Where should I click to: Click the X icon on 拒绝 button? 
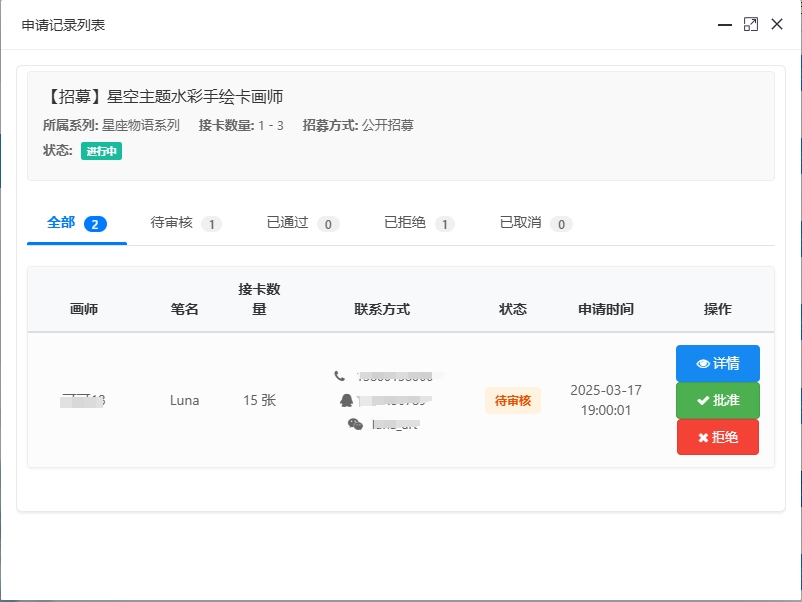click(703, 438)
